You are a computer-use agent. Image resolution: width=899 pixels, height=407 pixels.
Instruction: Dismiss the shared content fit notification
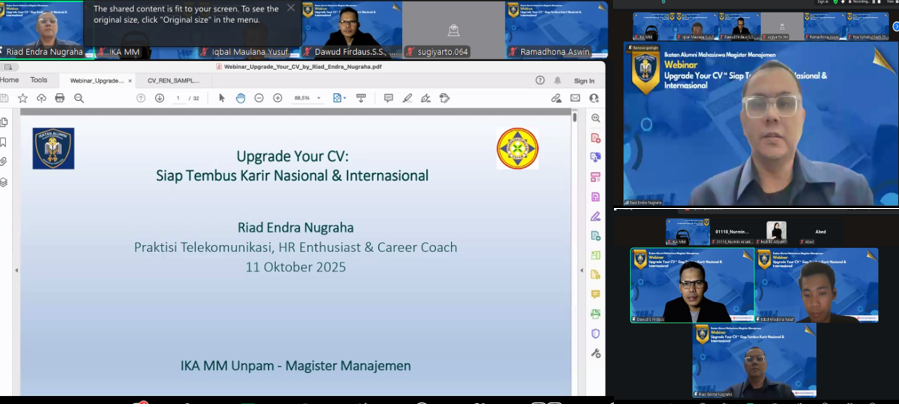pos(291,8)
